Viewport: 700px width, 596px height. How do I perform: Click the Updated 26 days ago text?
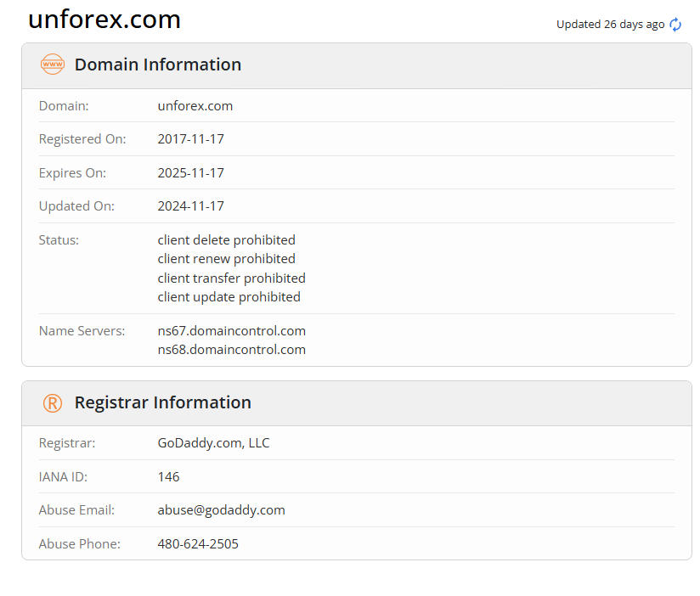[610, 25]
